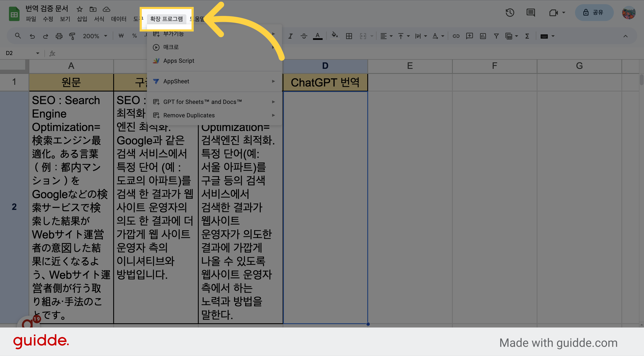Open the borders tool
The image size is (644, 356).
349,36
